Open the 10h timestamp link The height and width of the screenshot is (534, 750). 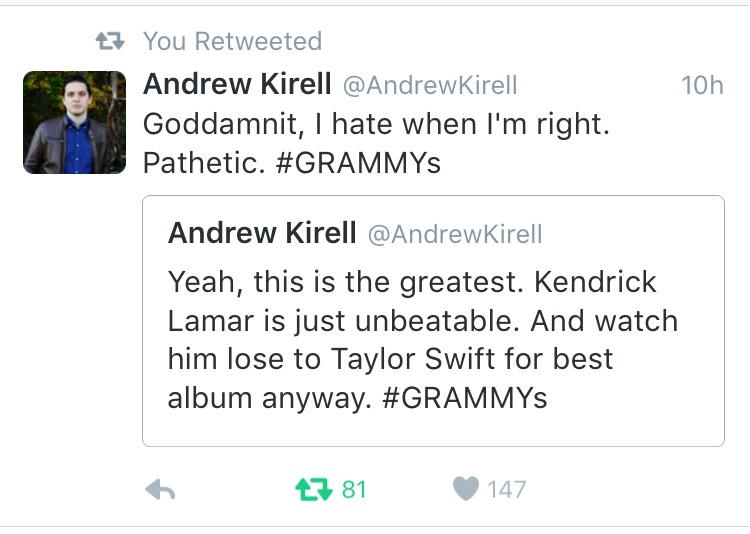[702, 86]
